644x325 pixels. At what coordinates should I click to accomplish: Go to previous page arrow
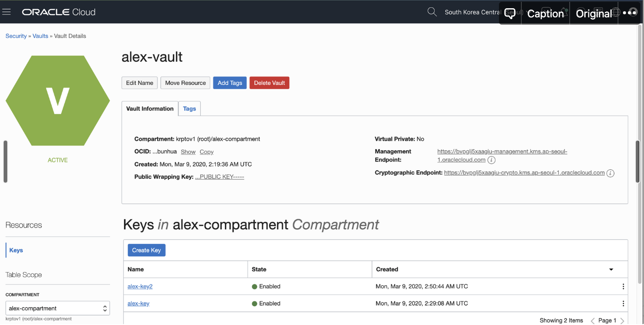click(592, 320)
